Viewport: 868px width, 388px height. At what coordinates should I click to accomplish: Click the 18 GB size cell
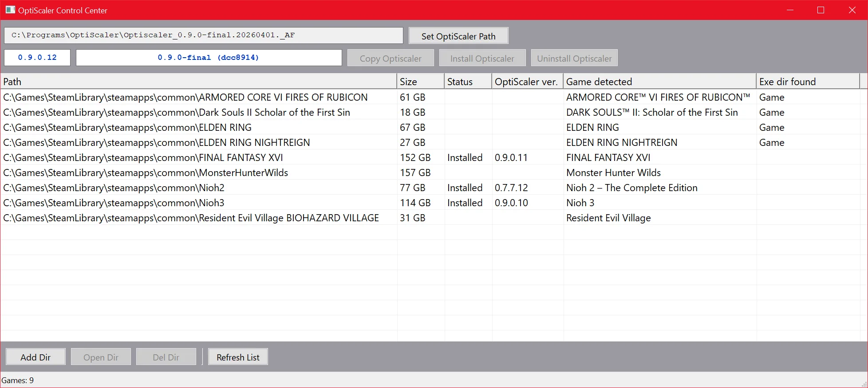413,112
